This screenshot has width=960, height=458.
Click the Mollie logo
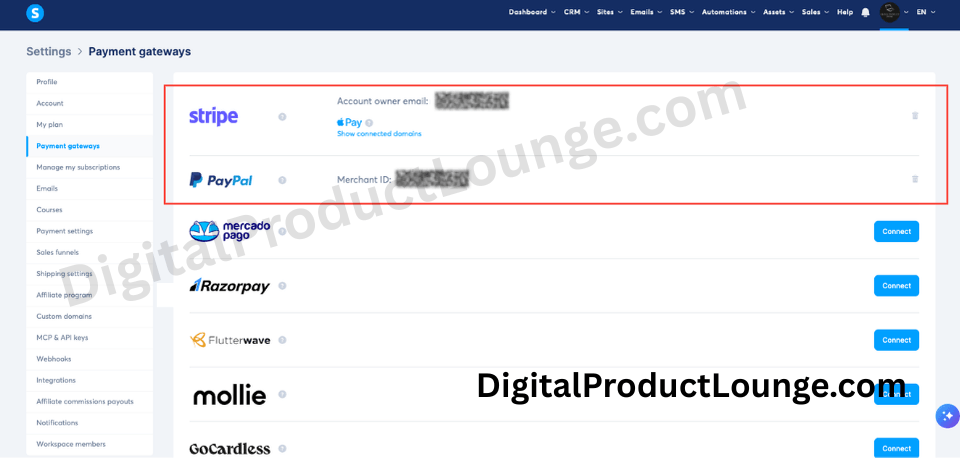(x=230, y=396)
